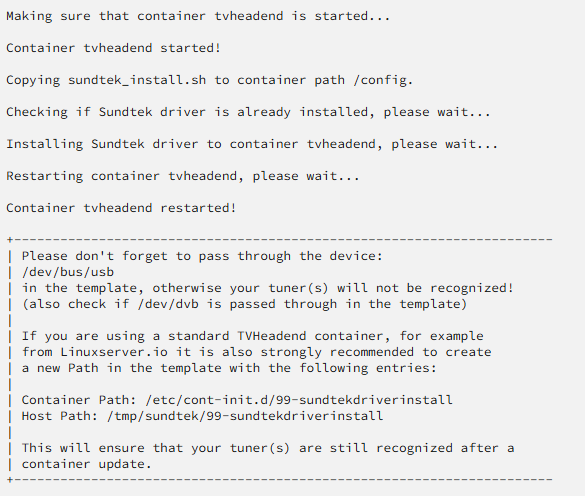This screenshot has height=496, width=585.
Task: Click the 'Please don't forget to pass through' line
Action: tap(202, 256)
